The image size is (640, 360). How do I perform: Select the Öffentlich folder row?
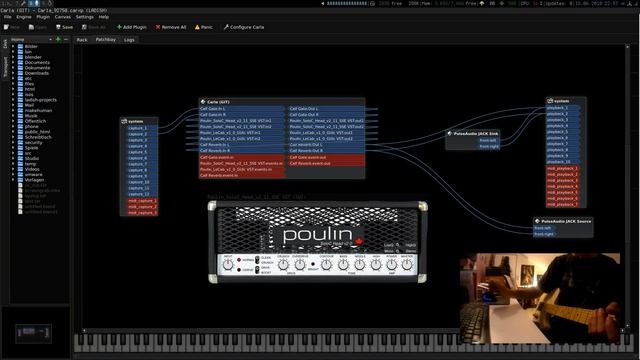tap(36, 121)
